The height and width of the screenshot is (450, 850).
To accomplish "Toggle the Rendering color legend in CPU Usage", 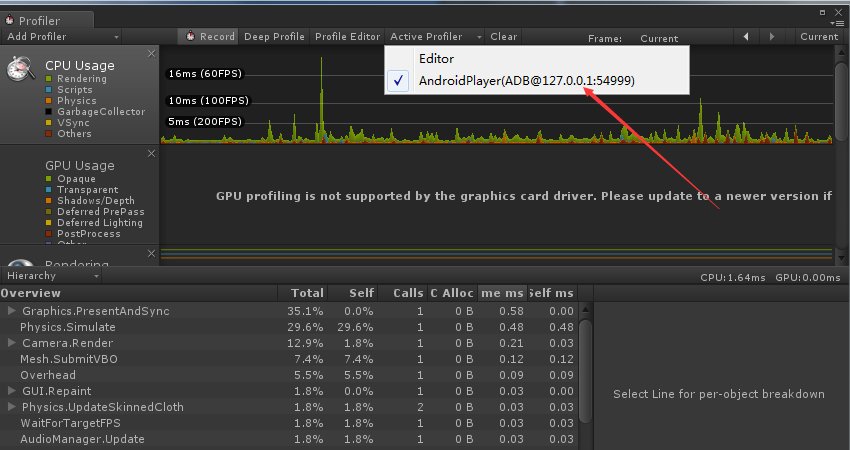I will point(49,79).
